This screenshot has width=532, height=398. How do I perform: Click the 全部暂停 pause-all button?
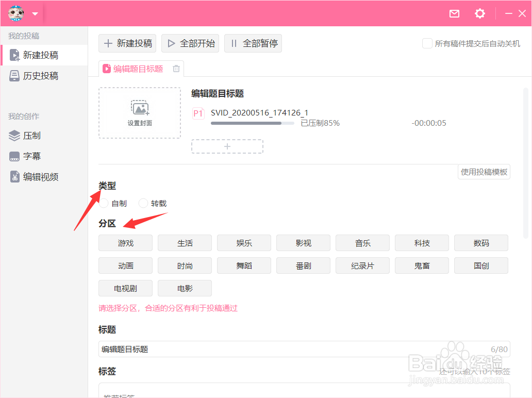pyautogui.click(x=253, y=43)
